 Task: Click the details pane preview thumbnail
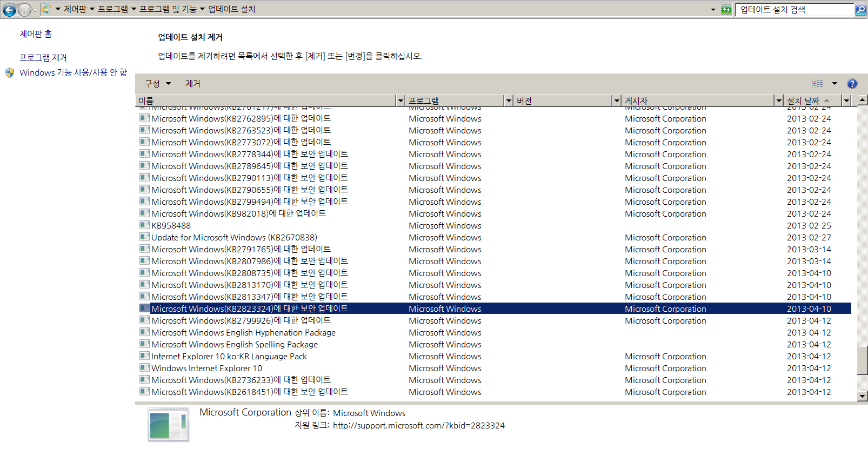169,425
